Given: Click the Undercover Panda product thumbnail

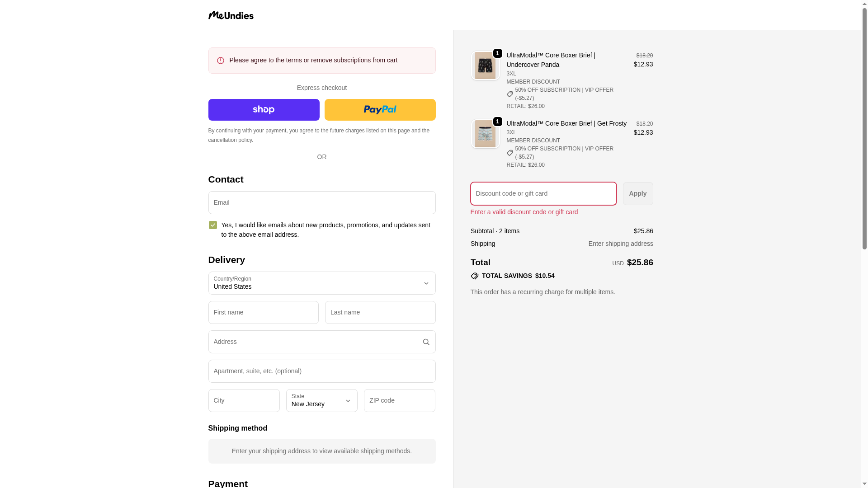Looking at the screenshot, I should tap(485, 66).
